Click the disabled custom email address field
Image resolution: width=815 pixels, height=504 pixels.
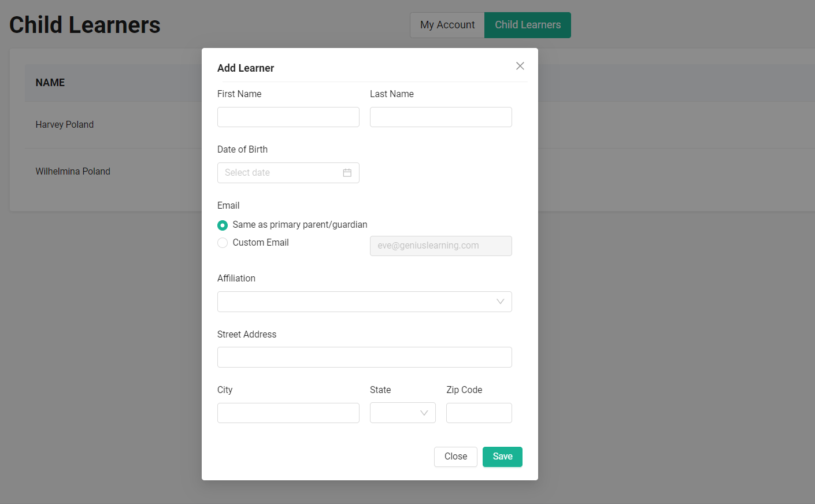tap(440, 246)
